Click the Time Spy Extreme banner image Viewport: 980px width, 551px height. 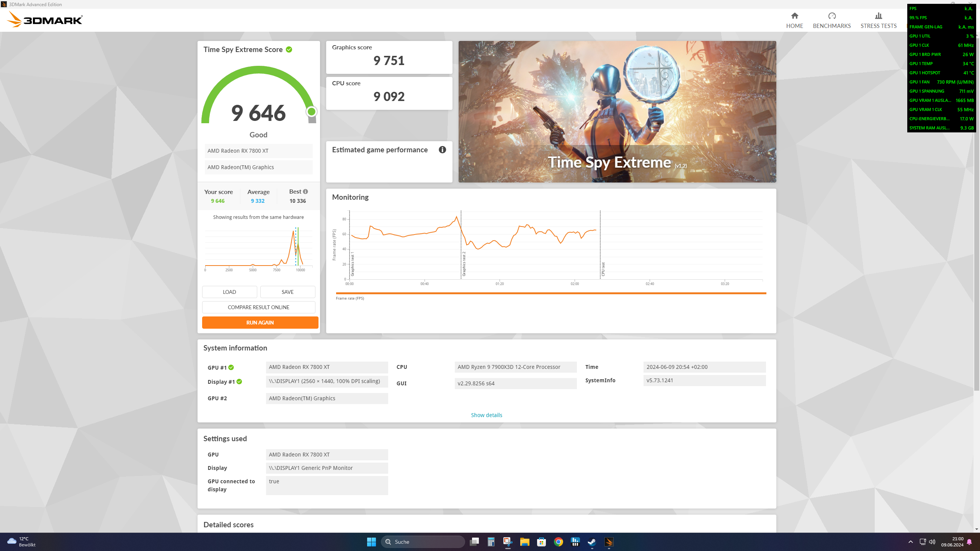click(617, 111)
